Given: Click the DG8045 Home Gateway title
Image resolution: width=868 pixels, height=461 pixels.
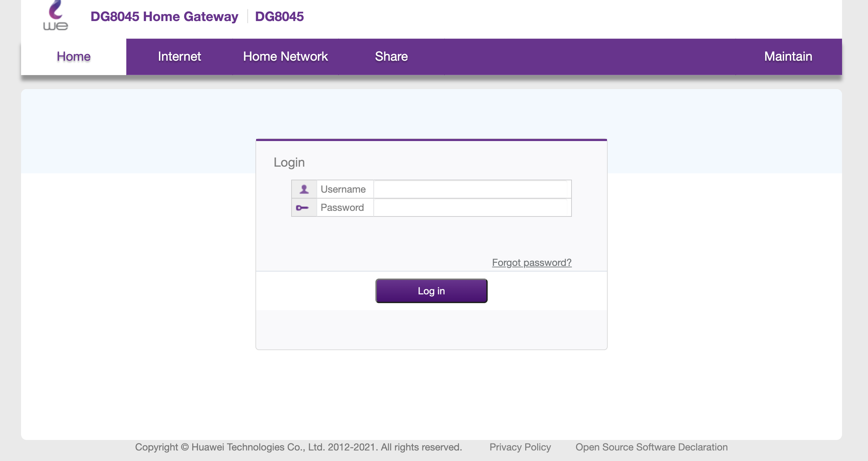Looking at the screenshot, I should coord(164,16).
